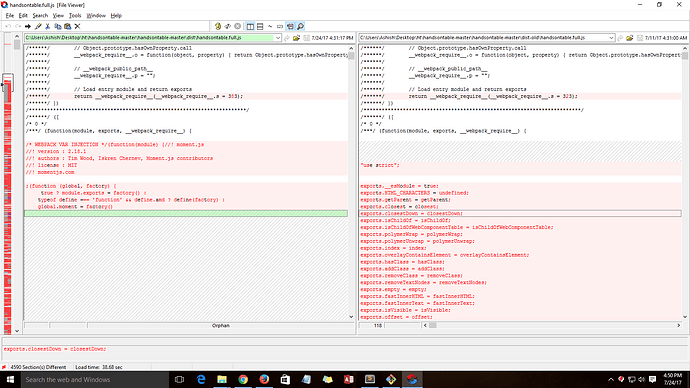Open the Tools menu
Viewport: 690px width, 388px height.
[x=75, y=15]
